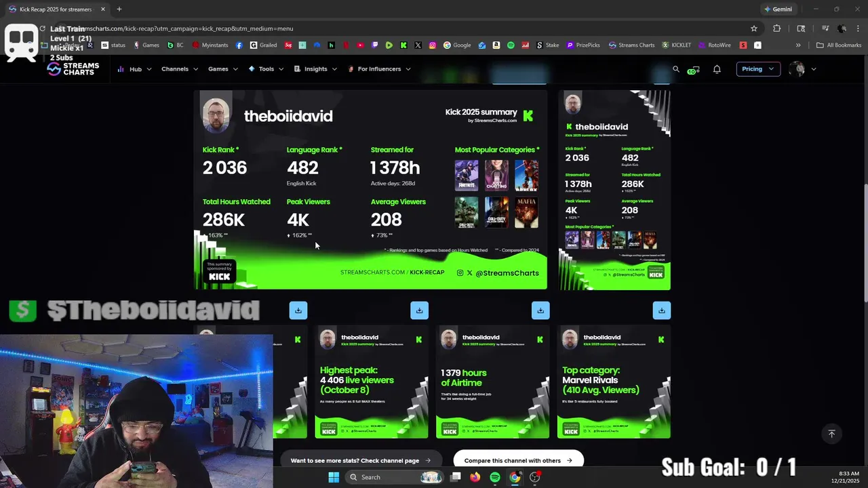Expand the Channels dropdown
The height and width of the screenshot is (488, 868).
click(x=180, y=69)
